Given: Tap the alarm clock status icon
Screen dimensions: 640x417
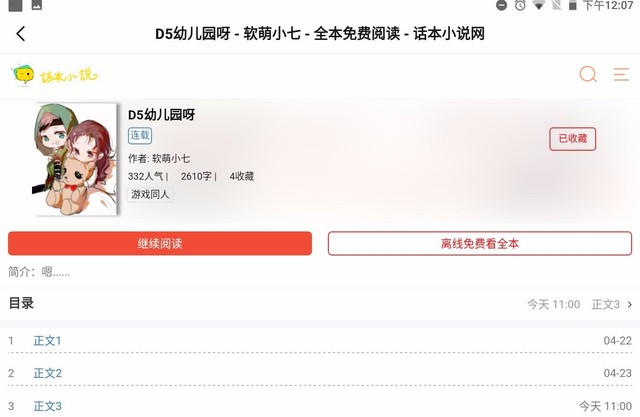Looking at the screenshot, I should [x=520, y=5].
